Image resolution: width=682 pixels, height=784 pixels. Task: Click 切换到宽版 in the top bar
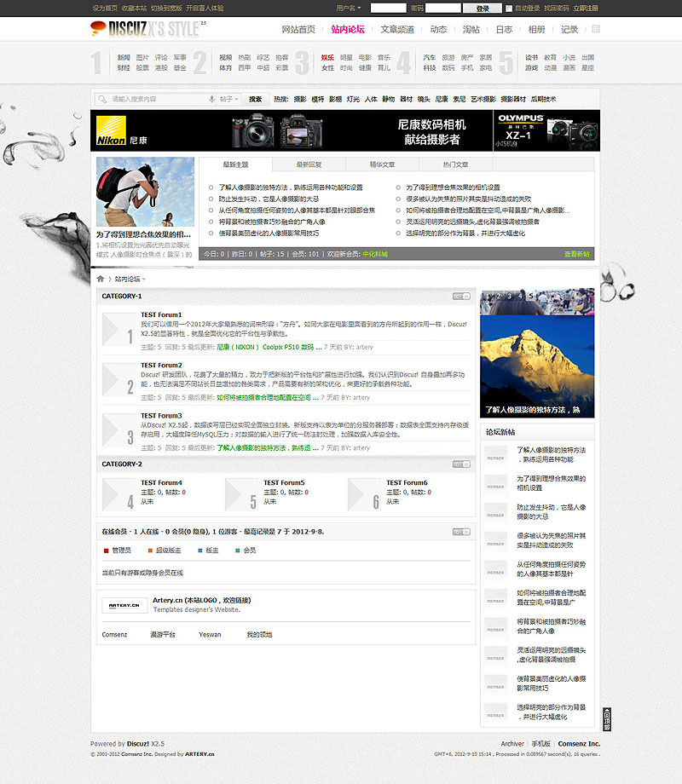166,8
